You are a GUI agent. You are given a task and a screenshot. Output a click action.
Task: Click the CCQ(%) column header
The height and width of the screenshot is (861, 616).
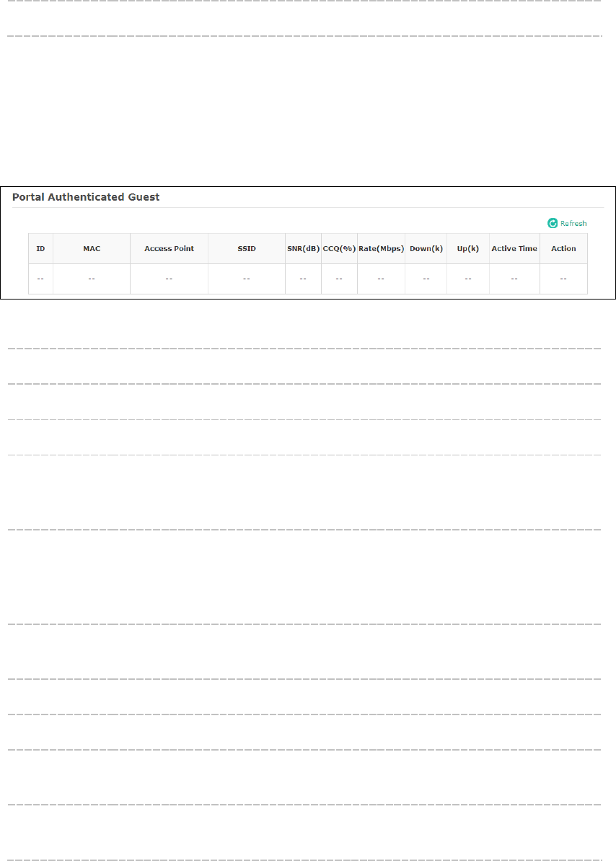(x=339, y=249)
